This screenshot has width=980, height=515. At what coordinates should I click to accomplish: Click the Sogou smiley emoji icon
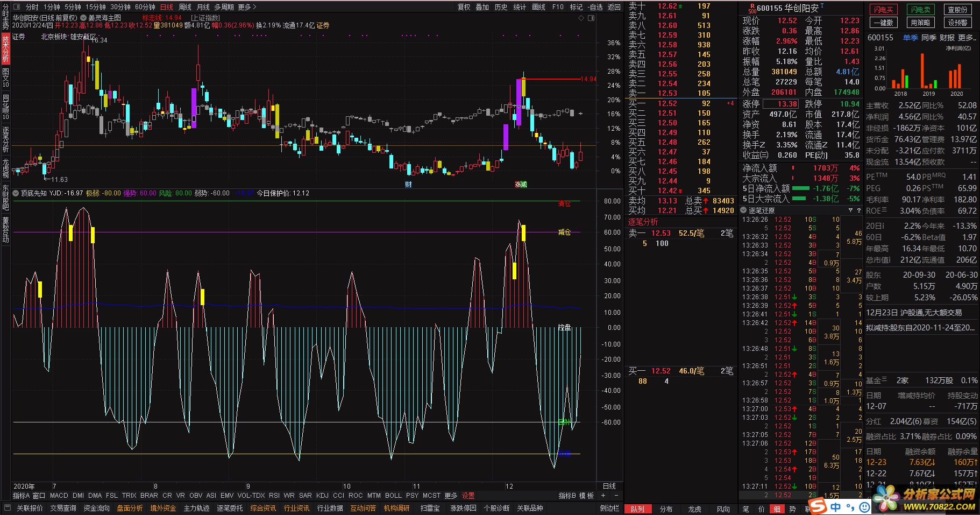pos(864,506)
